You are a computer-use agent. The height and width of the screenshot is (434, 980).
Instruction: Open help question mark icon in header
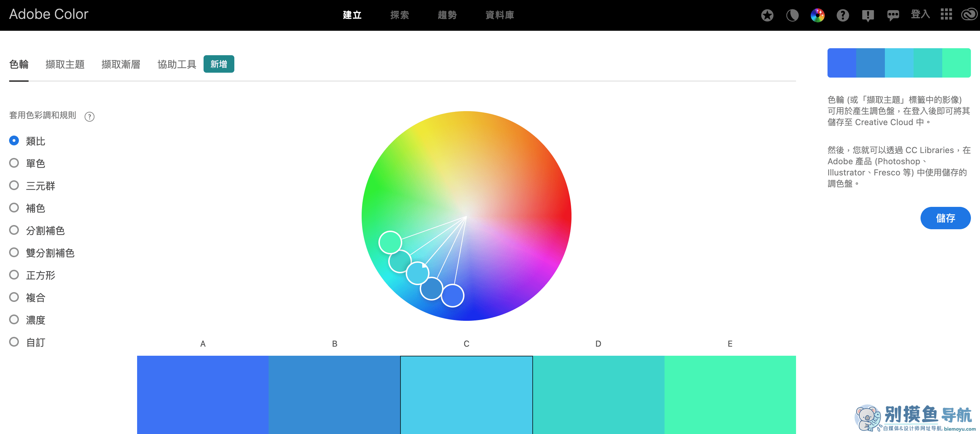(x=843, y=15)
